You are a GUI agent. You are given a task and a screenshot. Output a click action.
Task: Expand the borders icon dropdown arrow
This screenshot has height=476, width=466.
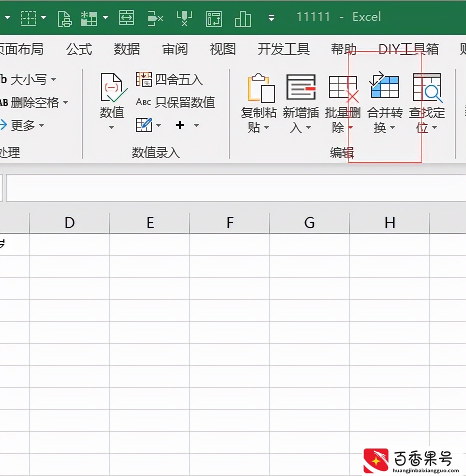(x=43, y=17)
